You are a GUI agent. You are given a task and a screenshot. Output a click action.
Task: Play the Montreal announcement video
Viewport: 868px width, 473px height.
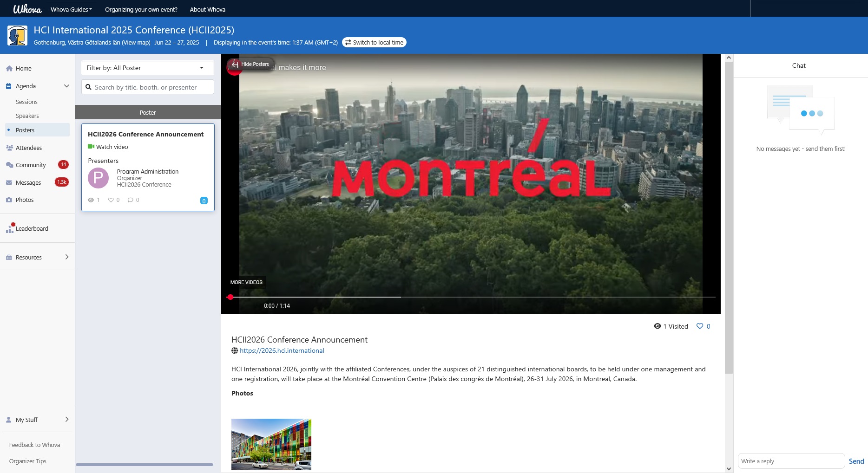click(471, 183)
